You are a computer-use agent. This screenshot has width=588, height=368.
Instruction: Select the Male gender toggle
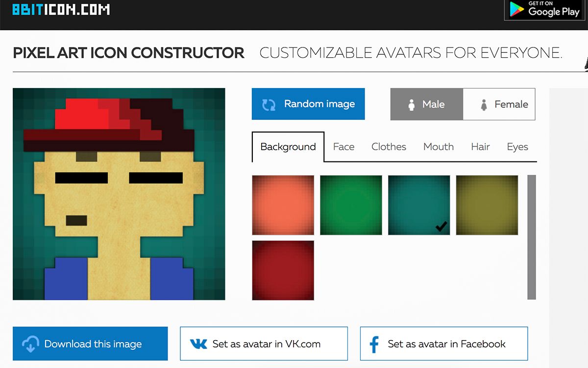pyautogui.click(x=426, y=104)
